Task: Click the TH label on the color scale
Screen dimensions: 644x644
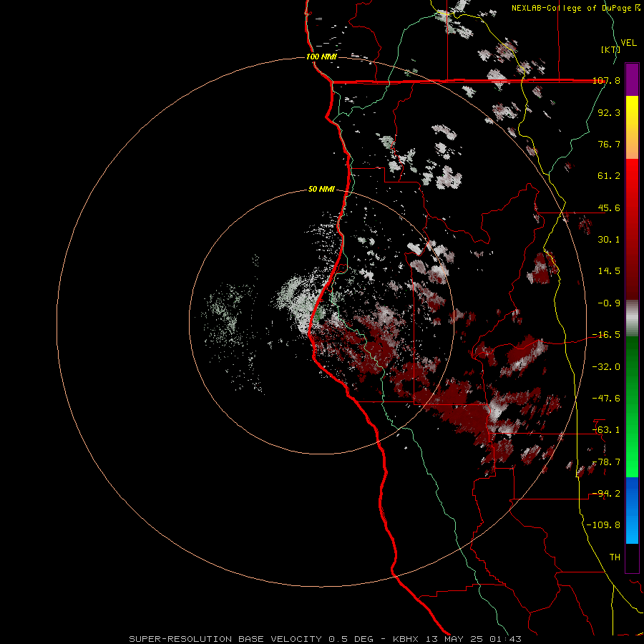Action: tap(615, 557)
